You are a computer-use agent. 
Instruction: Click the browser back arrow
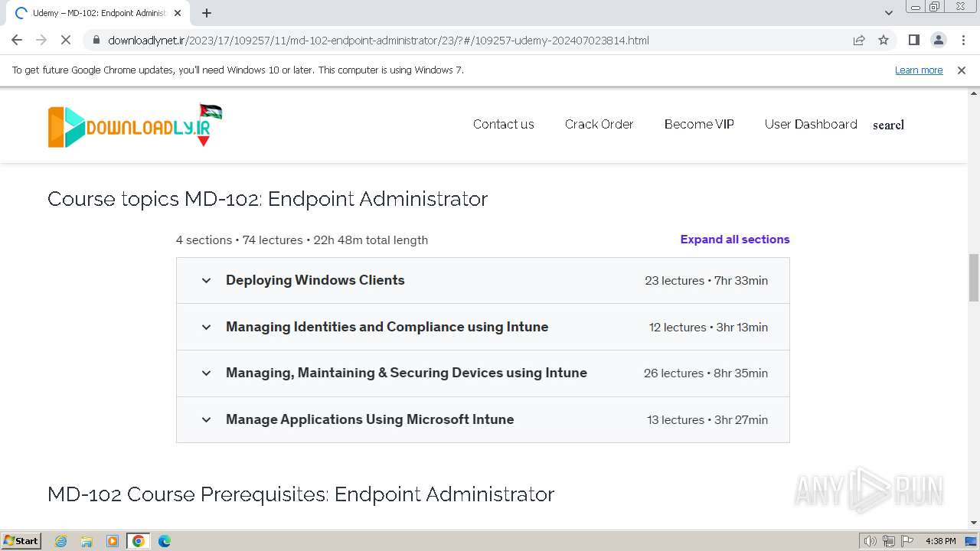pos(17,40)
